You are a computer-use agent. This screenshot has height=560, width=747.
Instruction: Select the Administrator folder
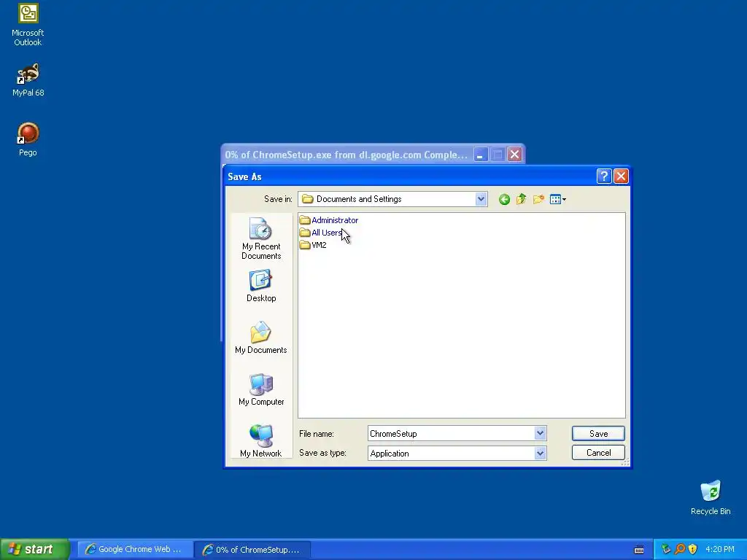click(x=329, y=220)
